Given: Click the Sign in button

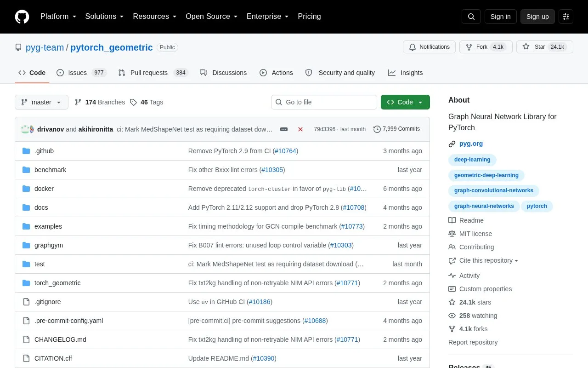Looking at the screenshot, I should pos(500,17).
